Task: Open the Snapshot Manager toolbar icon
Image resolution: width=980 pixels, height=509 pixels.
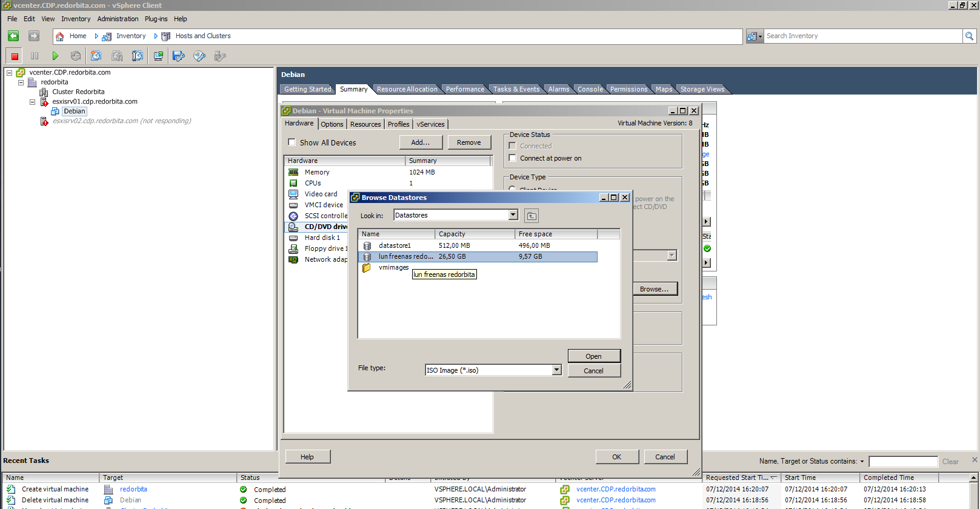Action: click(138, 56)
